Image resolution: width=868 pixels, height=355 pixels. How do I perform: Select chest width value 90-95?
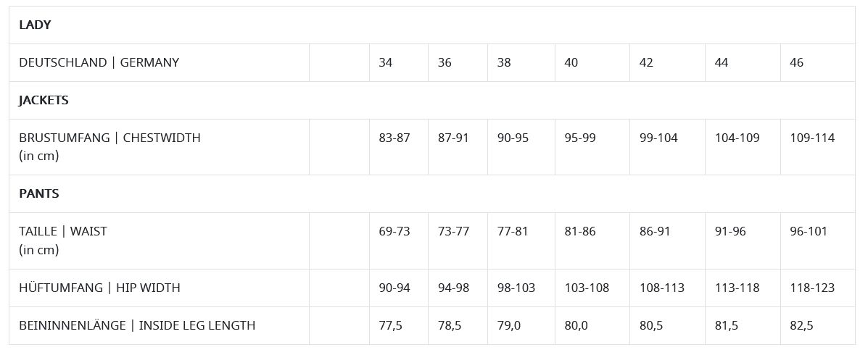click(x=513, y=138)
